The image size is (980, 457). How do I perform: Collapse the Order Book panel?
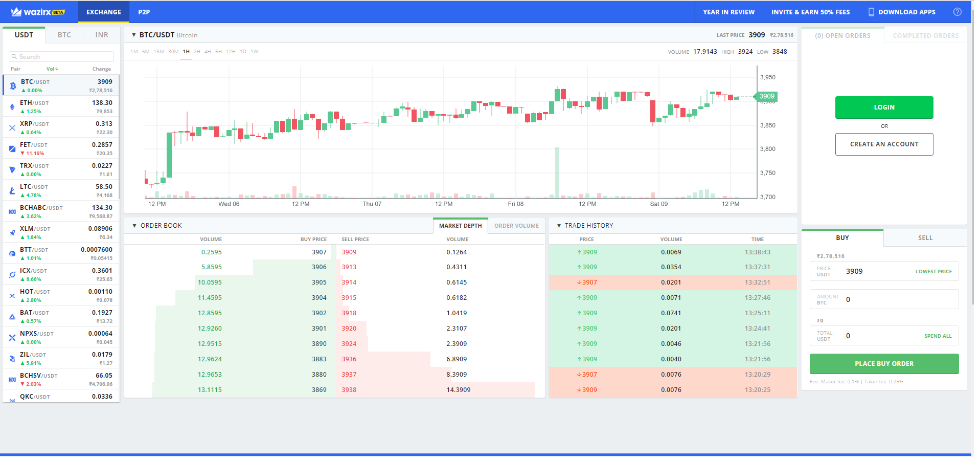pos(134,226)
